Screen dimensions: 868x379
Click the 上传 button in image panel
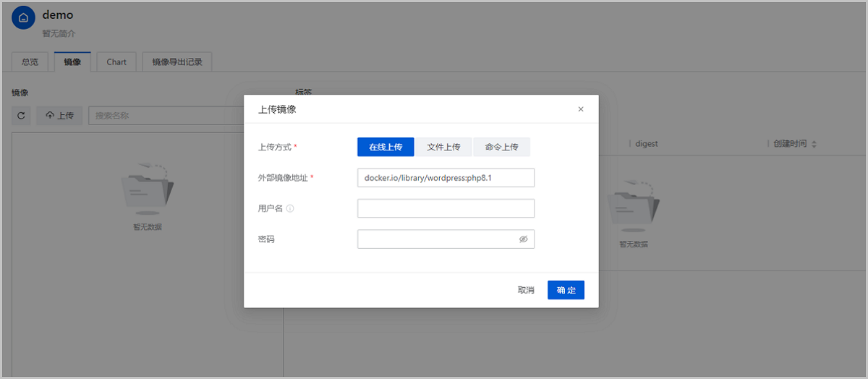(59, 116)
